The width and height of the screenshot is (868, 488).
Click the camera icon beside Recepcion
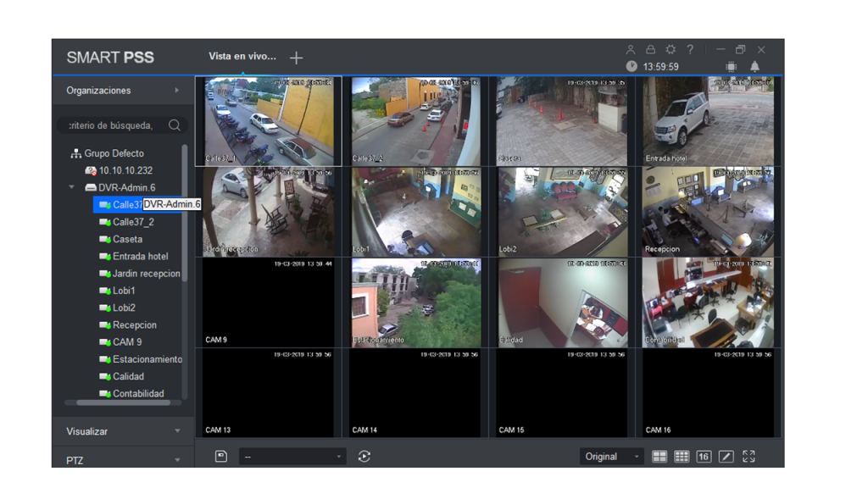pos(104,324)
